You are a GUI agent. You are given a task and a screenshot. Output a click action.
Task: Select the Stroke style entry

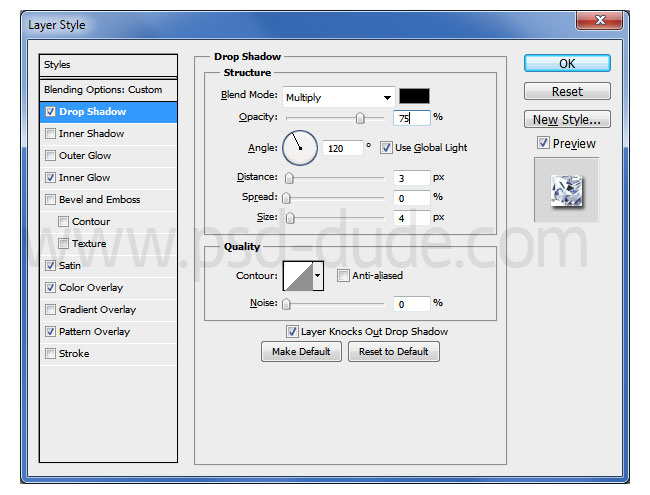click(x=108, y=354)
